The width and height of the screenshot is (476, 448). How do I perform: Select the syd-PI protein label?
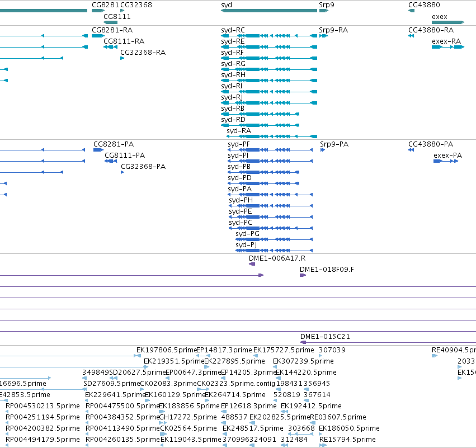point(238,155)
